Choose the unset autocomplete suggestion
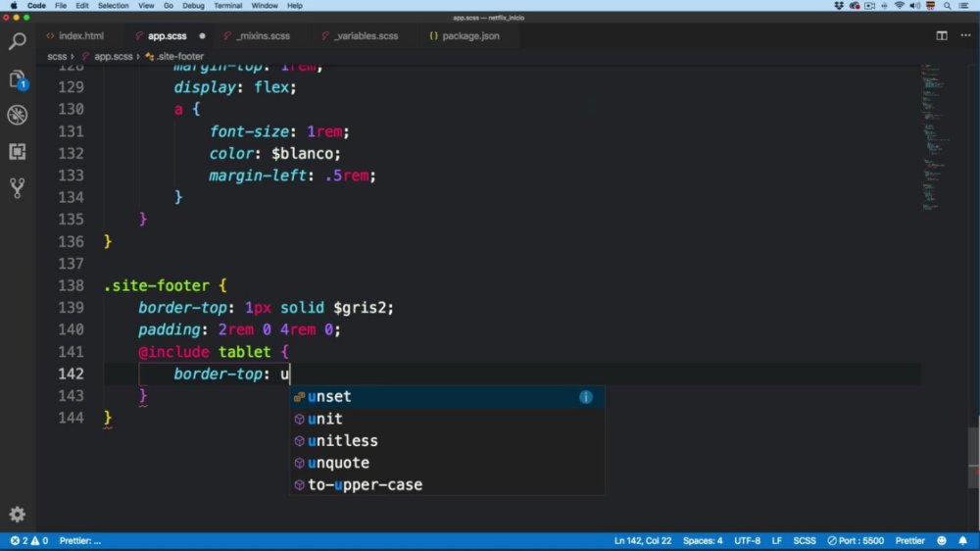The width and height of the screenshot is (980, 551). click(446, 396)
